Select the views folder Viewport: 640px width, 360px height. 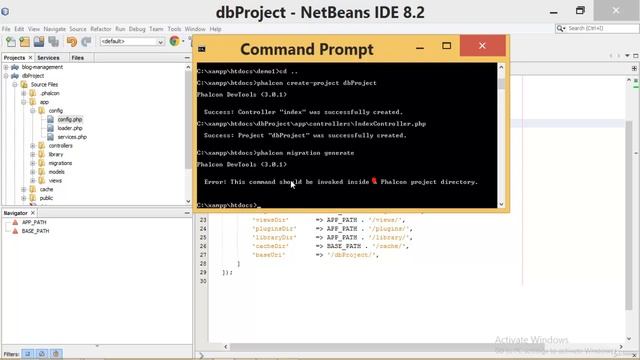click(x=55, y=180)
